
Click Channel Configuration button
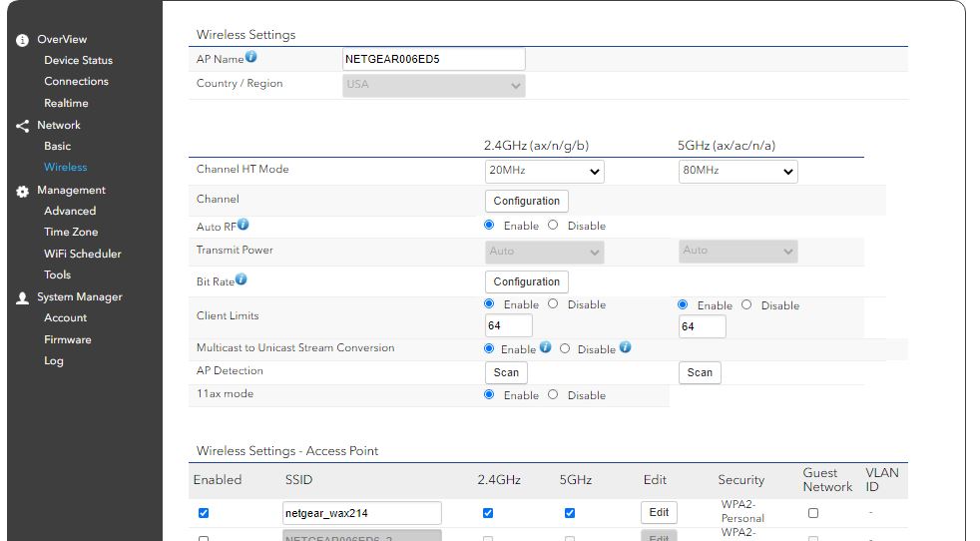(x=527, y=201)
